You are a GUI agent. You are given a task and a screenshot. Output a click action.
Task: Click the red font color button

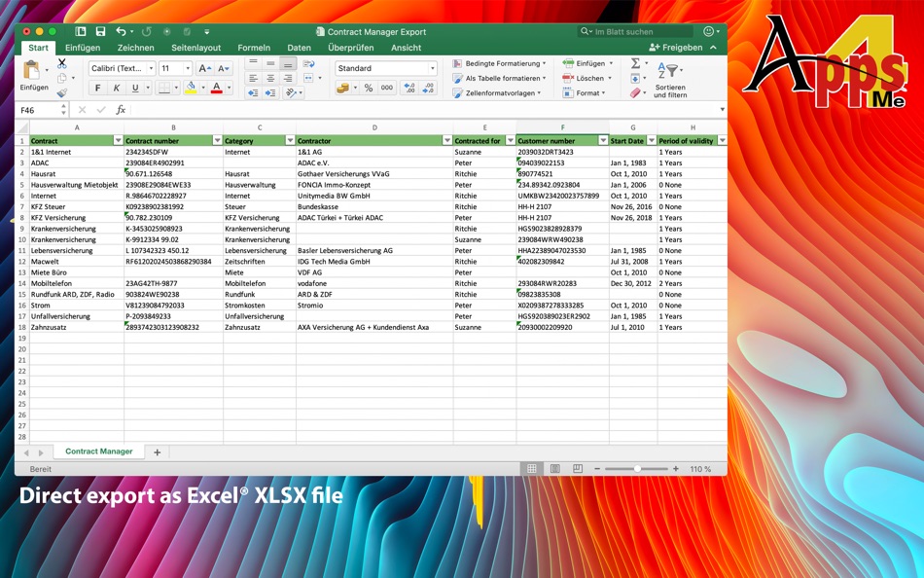click(216, 88)
